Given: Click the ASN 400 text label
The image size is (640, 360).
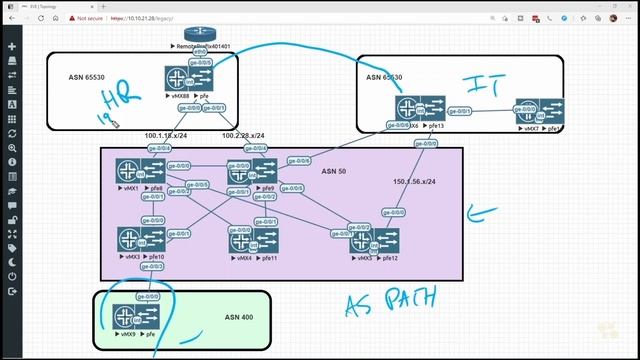Looking at the screenshot, I should coord(239,317).
